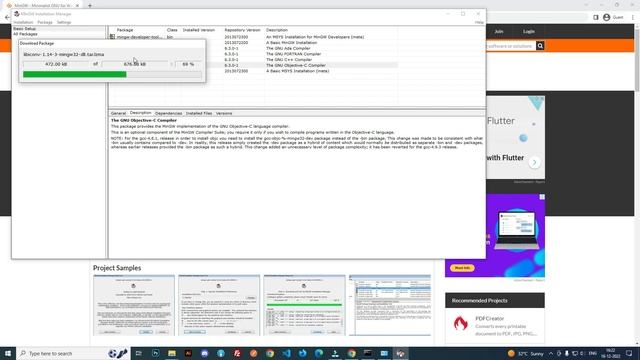
Task: Open Chrome side panel icon
Action: 596,18
